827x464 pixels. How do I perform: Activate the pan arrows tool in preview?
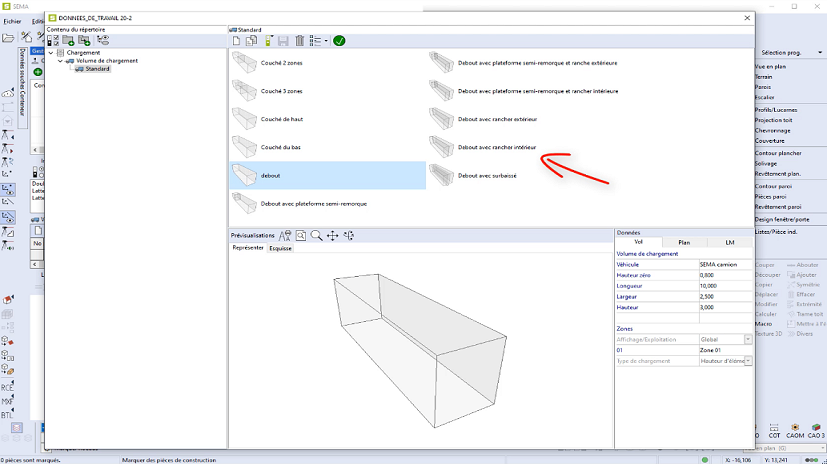(333, 236)
